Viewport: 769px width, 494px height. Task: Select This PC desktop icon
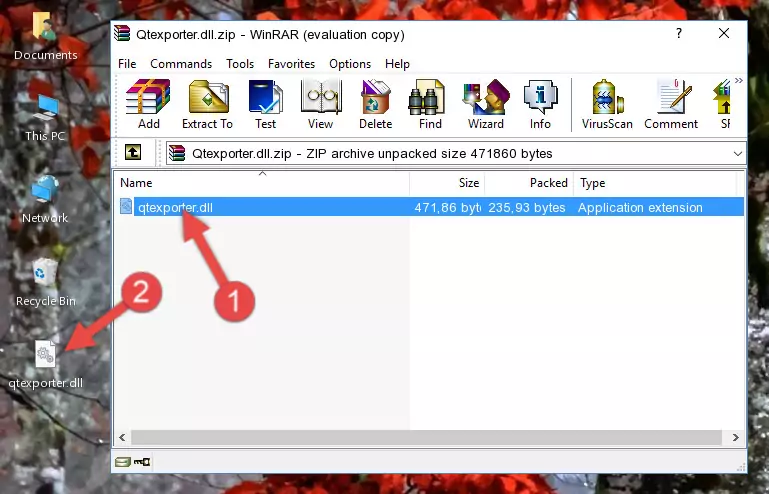pos(45,118)
